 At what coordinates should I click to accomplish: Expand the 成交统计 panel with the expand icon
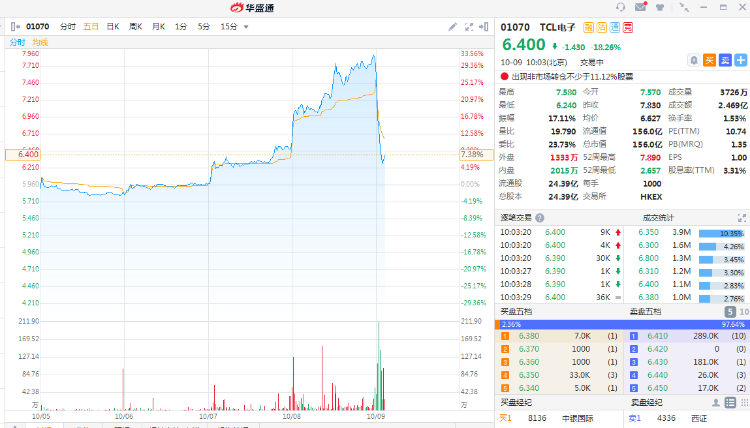[742, 218]
